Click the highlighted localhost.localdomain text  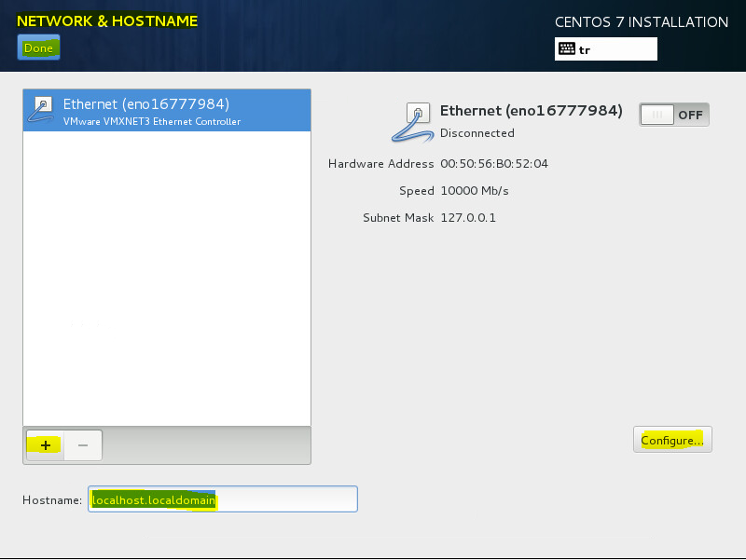[x=154, y=500]
